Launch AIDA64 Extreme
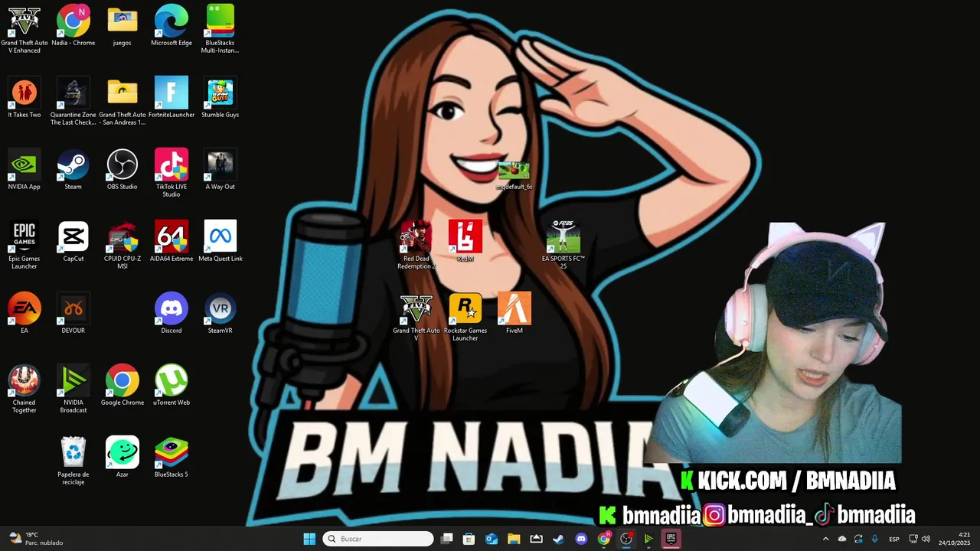Image resolution: width=980 pixels, height=551 pixels. 171,242
